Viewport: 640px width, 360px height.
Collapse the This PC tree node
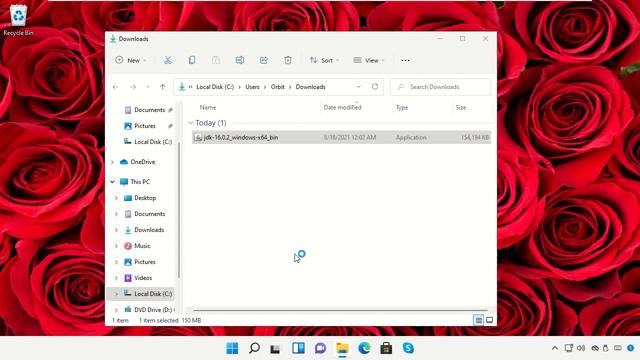tap(112, 182)
